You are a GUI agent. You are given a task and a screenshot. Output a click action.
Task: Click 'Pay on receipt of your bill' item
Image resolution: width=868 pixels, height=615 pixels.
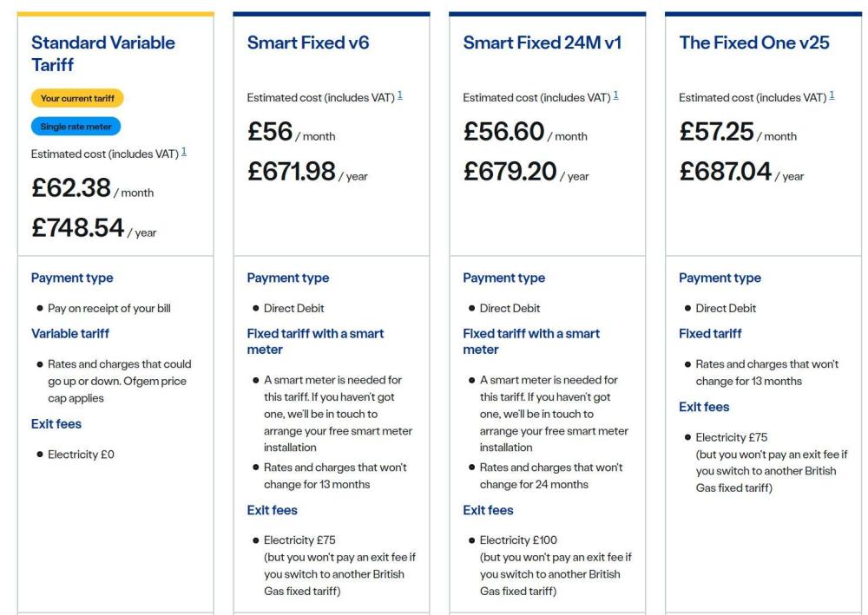[x=109, y=308]
